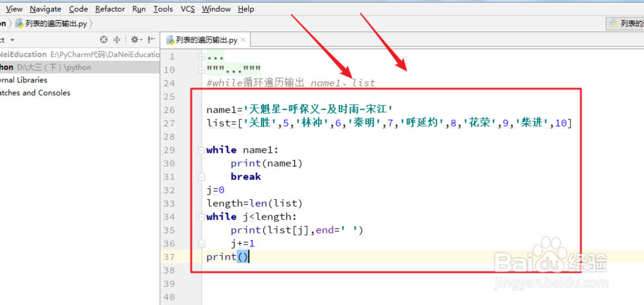Screen dimensions: 644x305
Task: Click Python file icon in breadcrumb bar
Action: point(19,23)
